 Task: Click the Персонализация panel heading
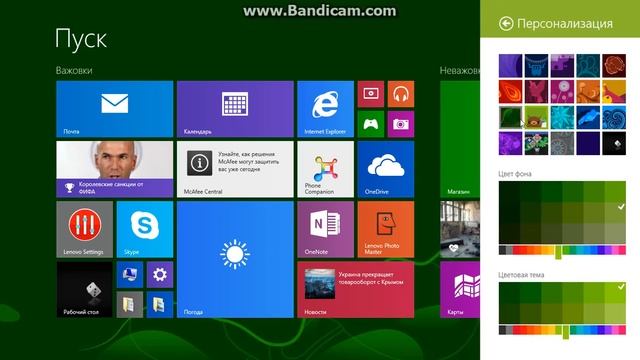(x=564, y=24)
